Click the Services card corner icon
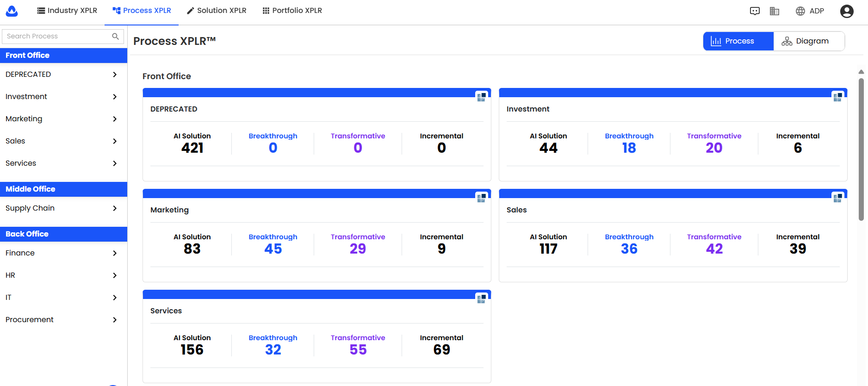 pyautogui.click(x=481, y=299)
